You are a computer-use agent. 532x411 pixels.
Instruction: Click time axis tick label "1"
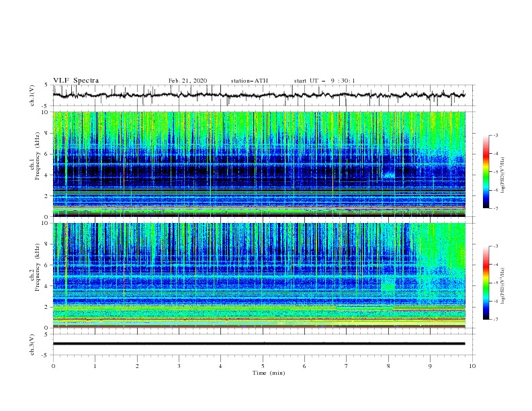click(95, 366)
